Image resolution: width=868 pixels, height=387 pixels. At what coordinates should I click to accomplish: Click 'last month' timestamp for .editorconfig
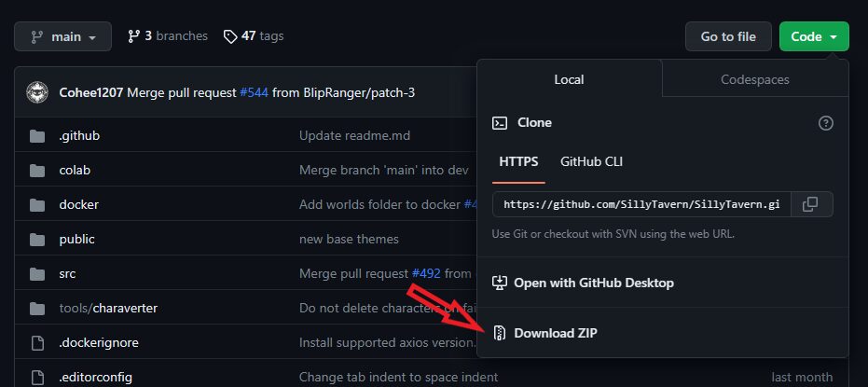click(x=802, y=378)
